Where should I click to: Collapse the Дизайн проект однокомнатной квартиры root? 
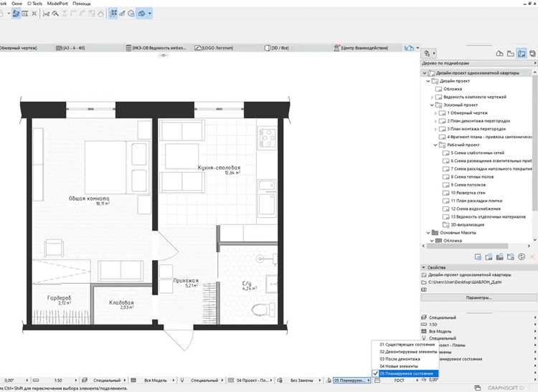pos(425,73)
